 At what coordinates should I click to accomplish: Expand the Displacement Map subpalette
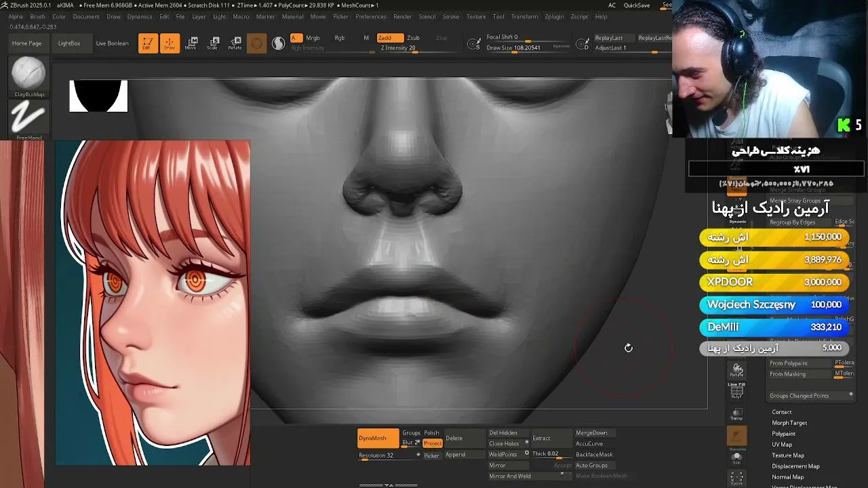795,466
